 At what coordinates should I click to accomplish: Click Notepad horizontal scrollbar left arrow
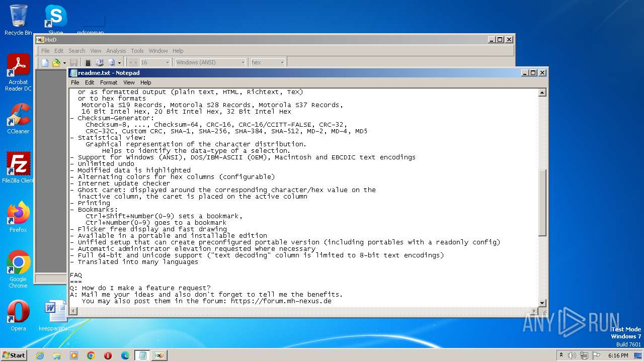click(73, 311)
